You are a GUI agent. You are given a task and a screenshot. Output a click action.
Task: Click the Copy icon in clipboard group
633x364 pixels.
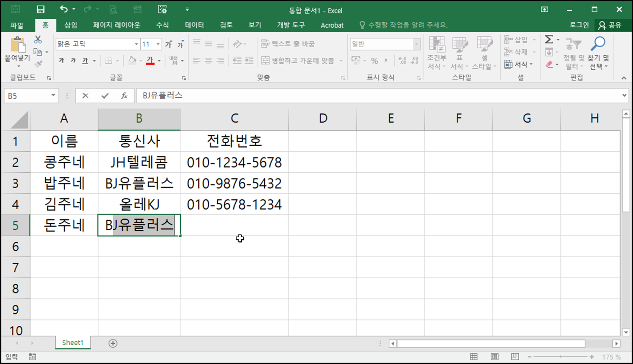38,52
